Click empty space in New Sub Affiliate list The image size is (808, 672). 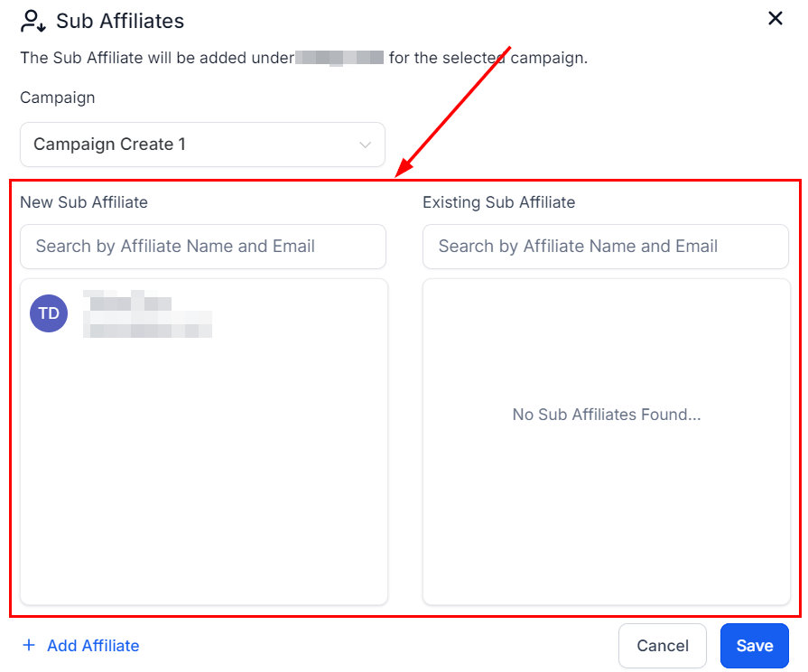pyautogui.click(x=203, y=470)
